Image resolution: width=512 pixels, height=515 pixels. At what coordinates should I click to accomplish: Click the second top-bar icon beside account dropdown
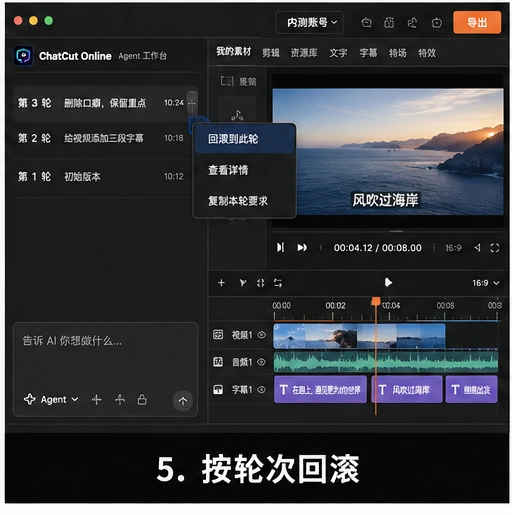389,23
